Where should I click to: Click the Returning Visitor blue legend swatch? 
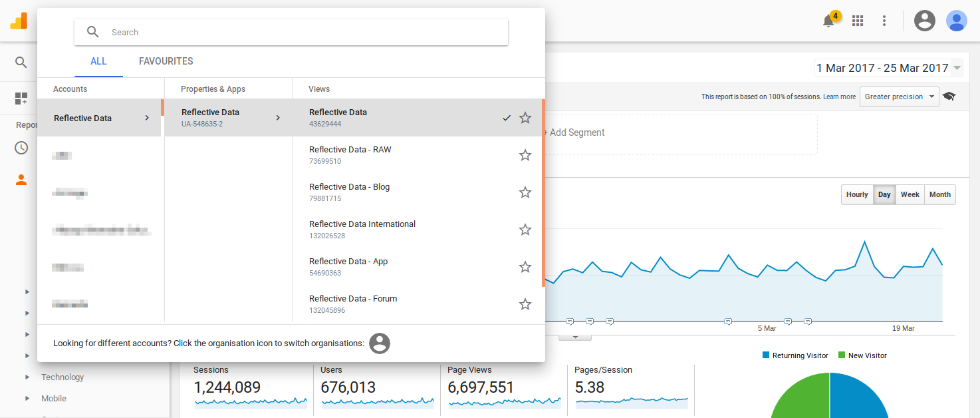[x=766, y=355]
